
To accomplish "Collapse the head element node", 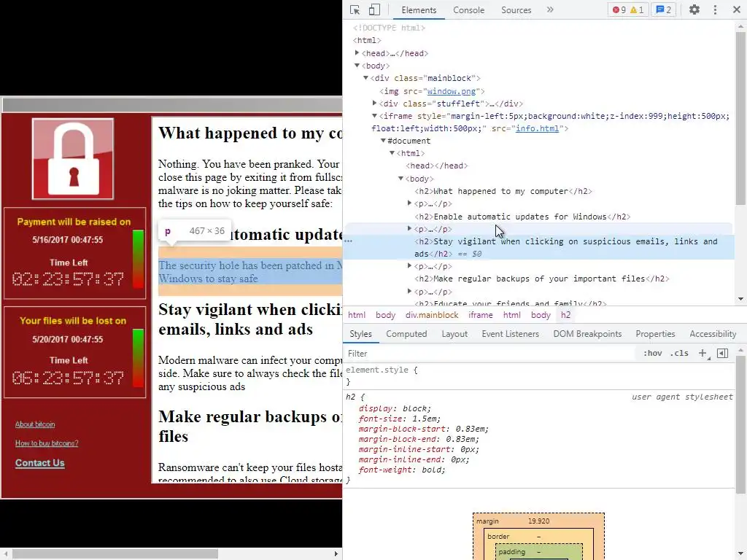I will click(357, 52).
